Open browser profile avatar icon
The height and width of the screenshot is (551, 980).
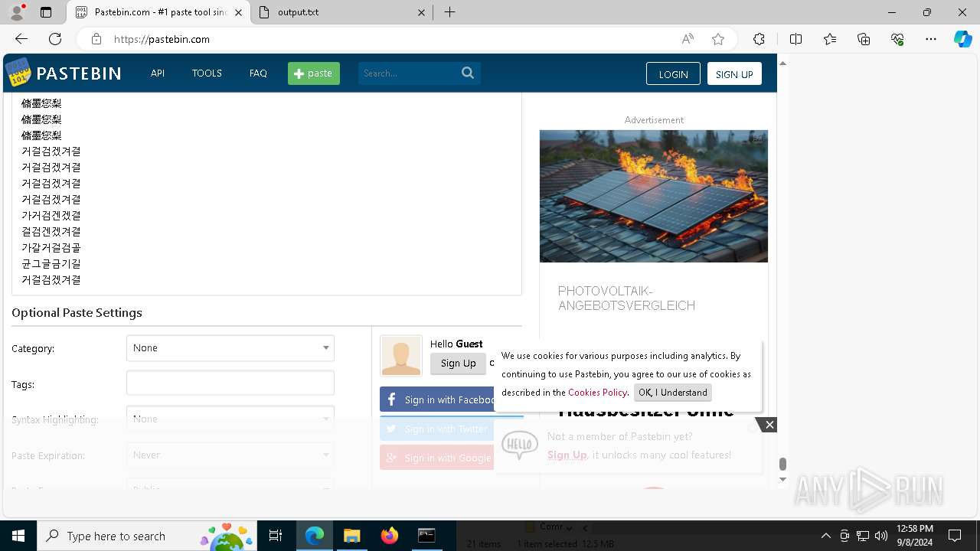17,12
